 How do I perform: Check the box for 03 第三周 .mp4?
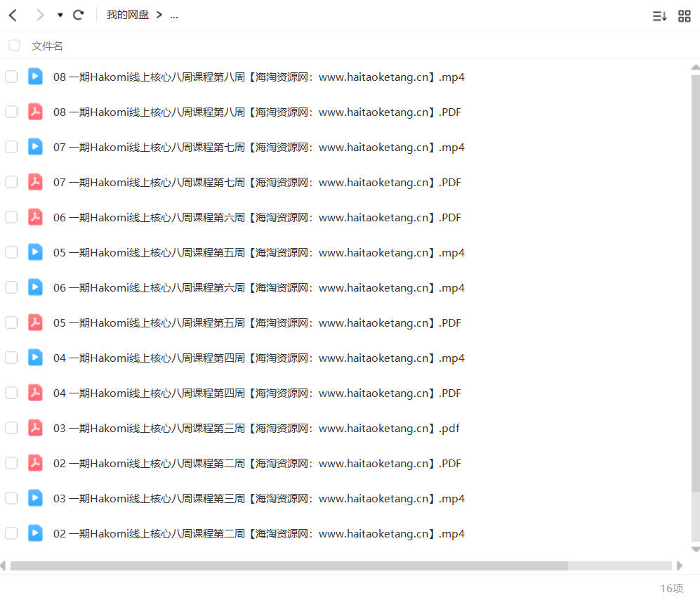point(11,498)
